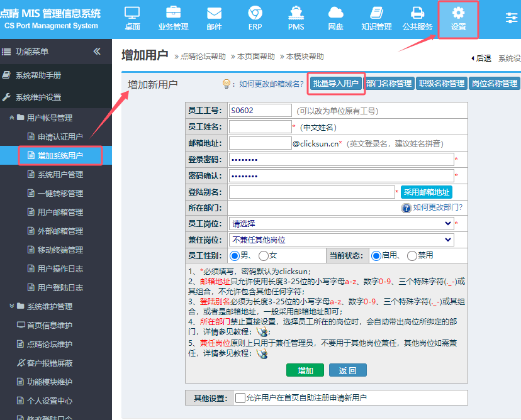521x420 pixels.
Task: Click the document icon beside 点睛论坛维护
Action: [x=20, y=344]
